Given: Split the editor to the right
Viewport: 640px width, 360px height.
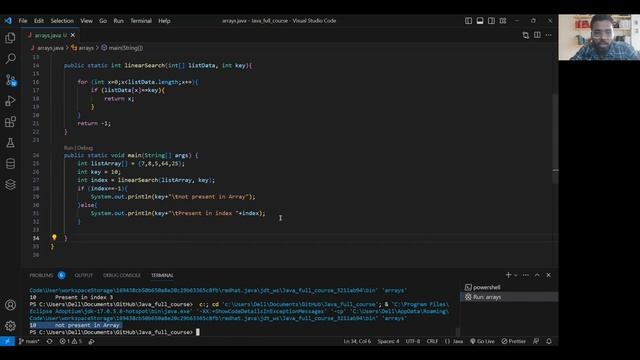Looking at the screenshot, I should pyautogui.click(x=537, y=35).
